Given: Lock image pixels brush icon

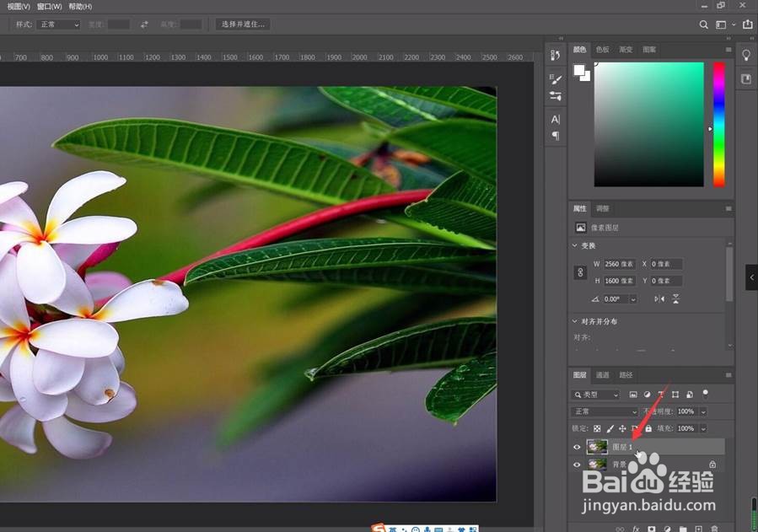Looking at the screenshot, I should click(x=610, y=428).
